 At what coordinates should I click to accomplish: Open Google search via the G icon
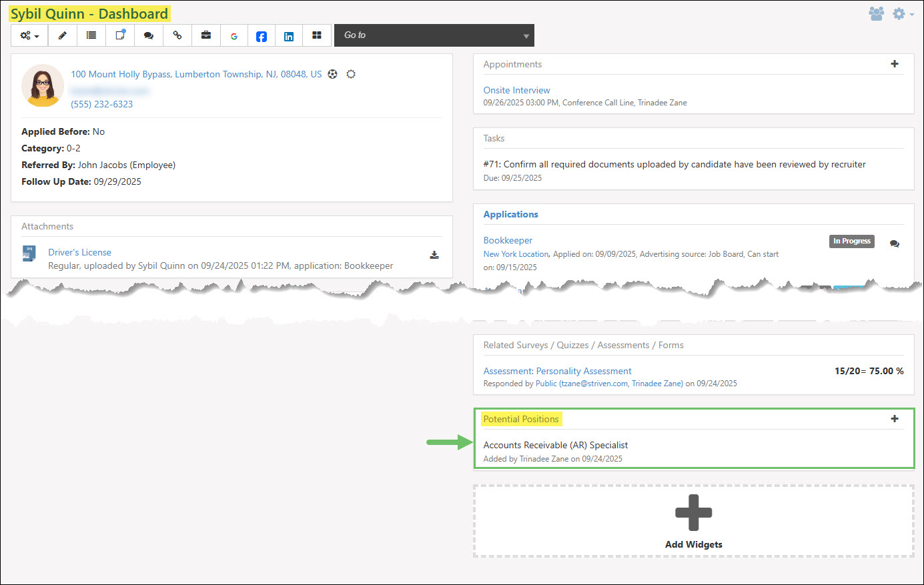point(234,35)
